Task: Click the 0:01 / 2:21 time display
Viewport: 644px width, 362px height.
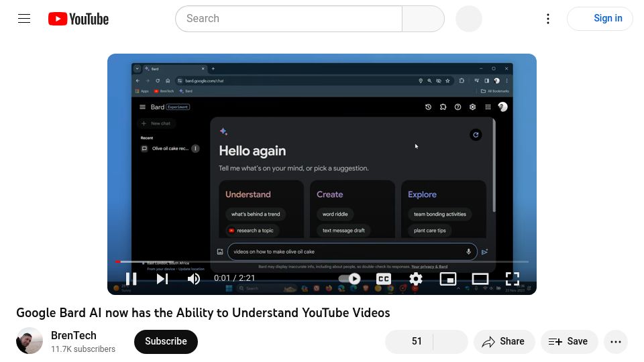Action: click(235, 278)
